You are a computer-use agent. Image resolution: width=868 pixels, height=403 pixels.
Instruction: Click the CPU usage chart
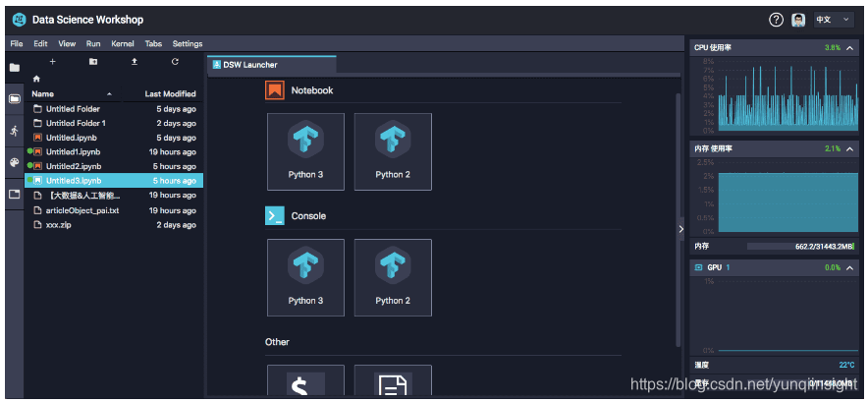(x=787, y=96)
